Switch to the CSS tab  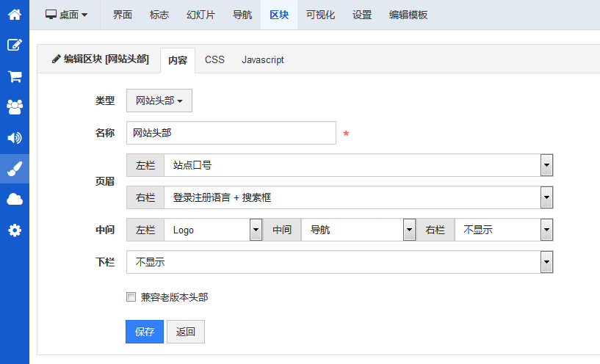pos(214,60)
